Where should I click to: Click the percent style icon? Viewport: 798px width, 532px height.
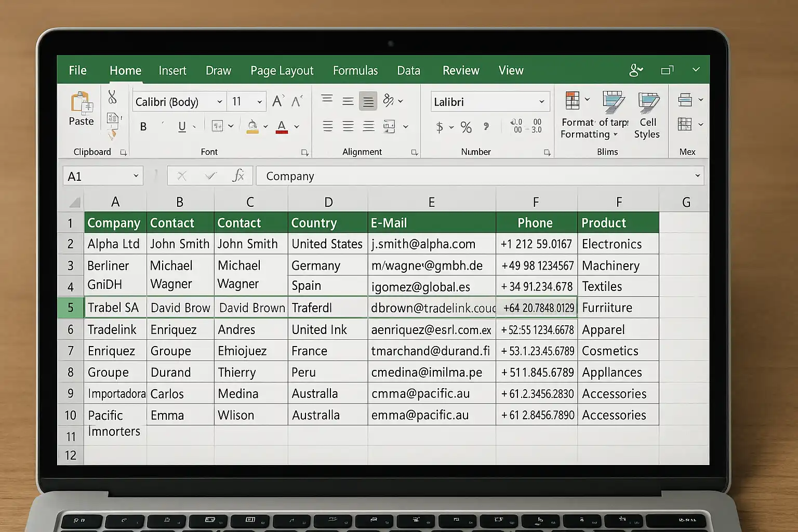(466, 127)
